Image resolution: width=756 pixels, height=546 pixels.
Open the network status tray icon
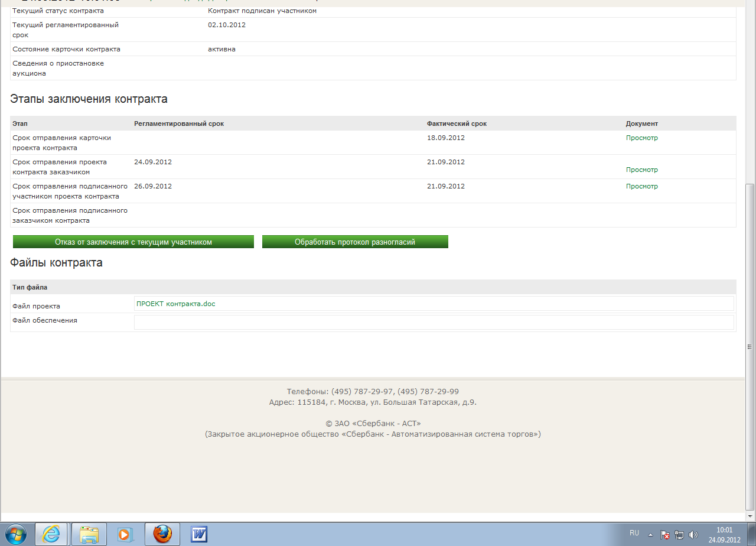679,535
